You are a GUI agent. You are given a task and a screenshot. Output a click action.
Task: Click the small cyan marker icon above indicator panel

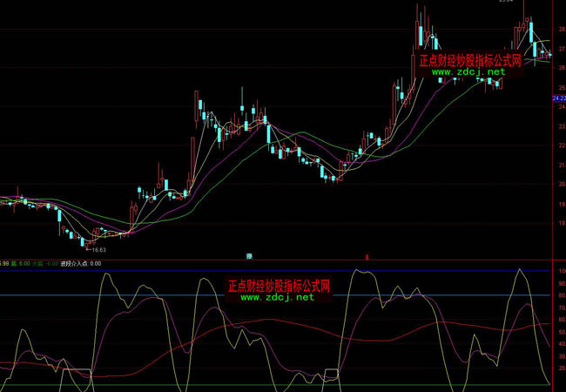click(x=249, y=256)
